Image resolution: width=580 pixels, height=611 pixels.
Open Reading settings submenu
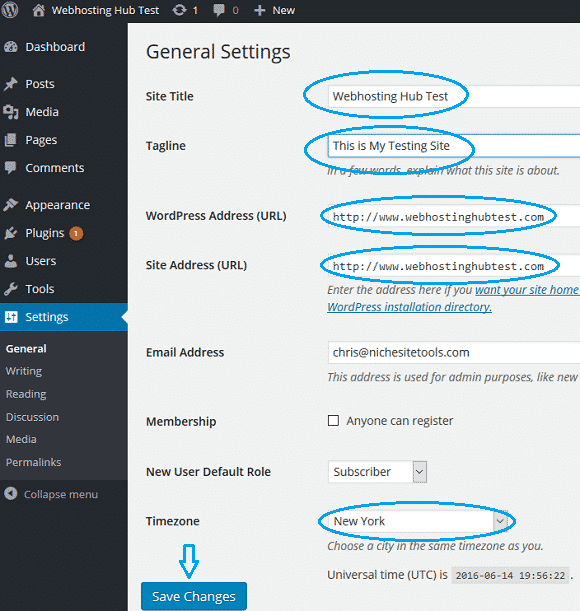click(26, 394)
